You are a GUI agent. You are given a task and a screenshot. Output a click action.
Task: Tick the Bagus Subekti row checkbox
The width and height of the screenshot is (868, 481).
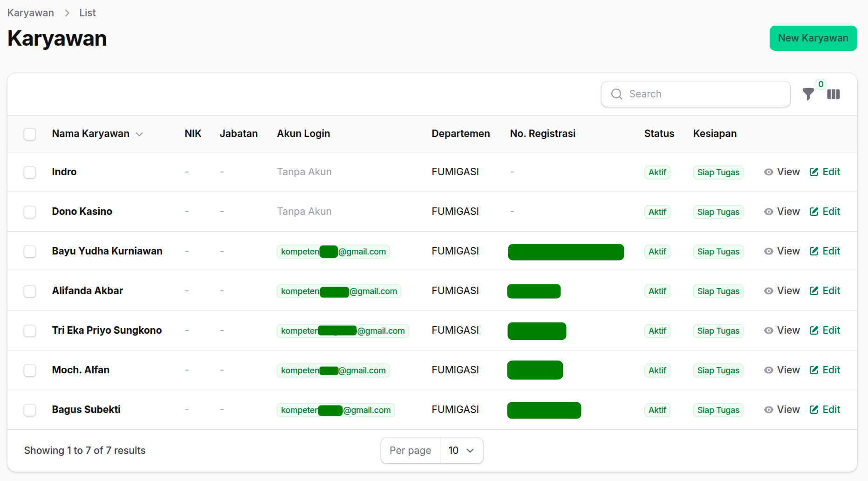pos(30,410)
